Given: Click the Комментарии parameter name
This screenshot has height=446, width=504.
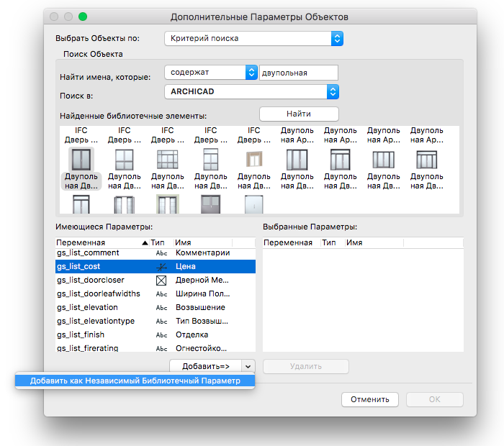Looking at the screenshot, I should (203, 253).
